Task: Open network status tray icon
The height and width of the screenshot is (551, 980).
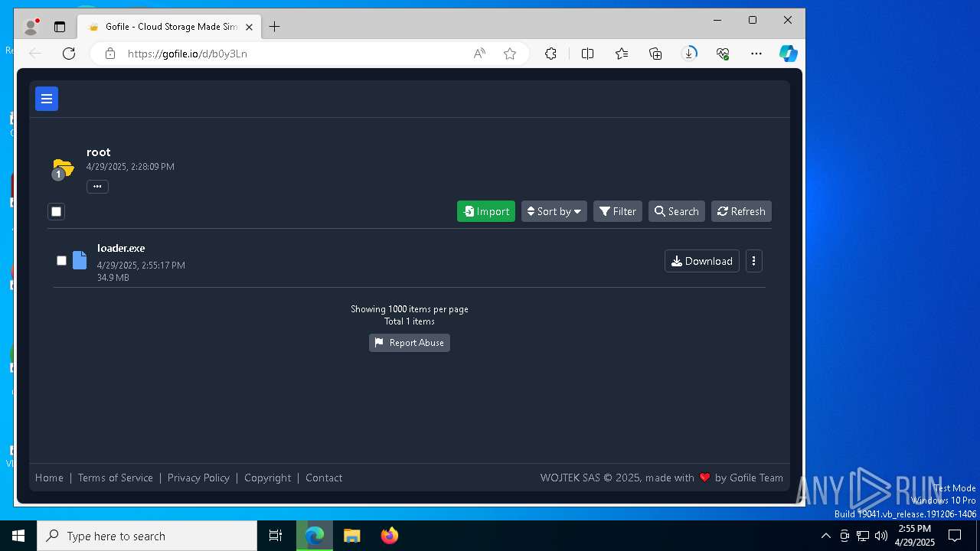Action: [863, 536]
